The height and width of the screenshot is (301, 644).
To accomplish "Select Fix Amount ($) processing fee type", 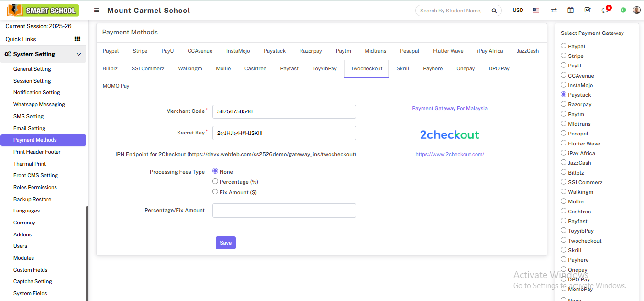I will point(215,192).
